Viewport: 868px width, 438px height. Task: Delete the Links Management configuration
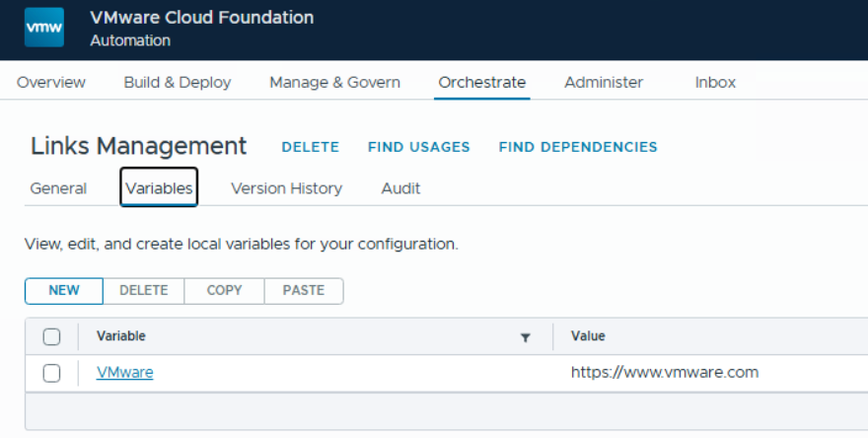(310, 147)
